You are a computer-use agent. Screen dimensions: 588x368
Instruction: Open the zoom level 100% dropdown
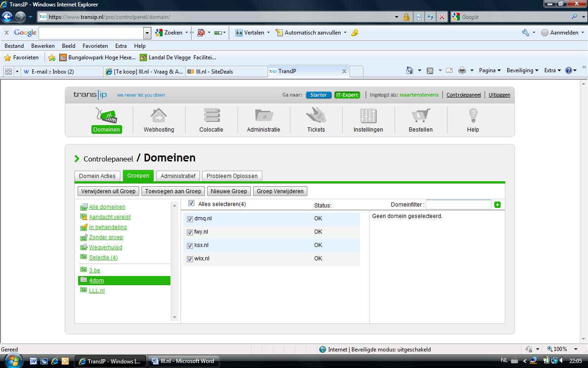576,349
